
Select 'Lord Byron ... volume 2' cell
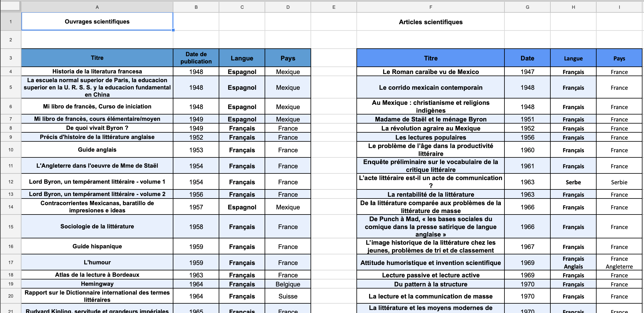(97, 194)
